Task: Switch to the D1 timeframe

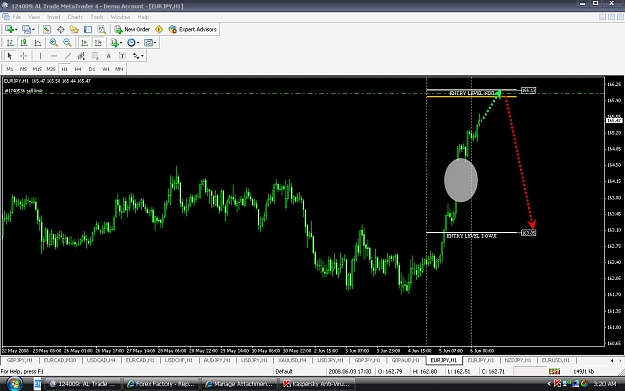Action: coord(92,69)
